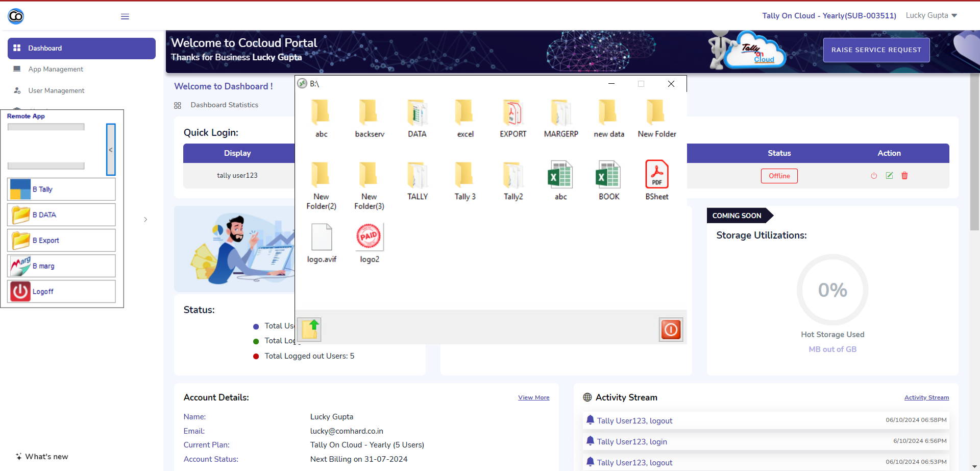Click the green upload arrow folder icon
The width and height of the screenshot is (980, 471).
point(310,329)
